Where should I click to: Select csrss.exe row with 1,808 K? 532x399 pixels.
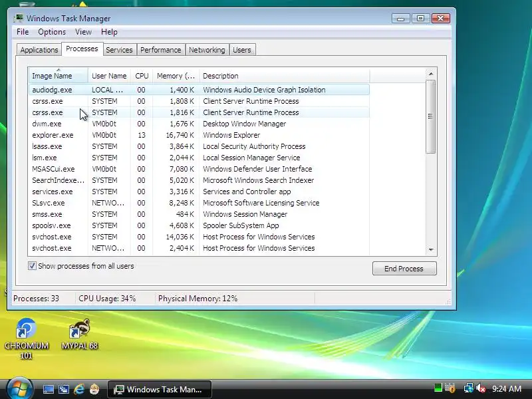(x=199, y=101)
